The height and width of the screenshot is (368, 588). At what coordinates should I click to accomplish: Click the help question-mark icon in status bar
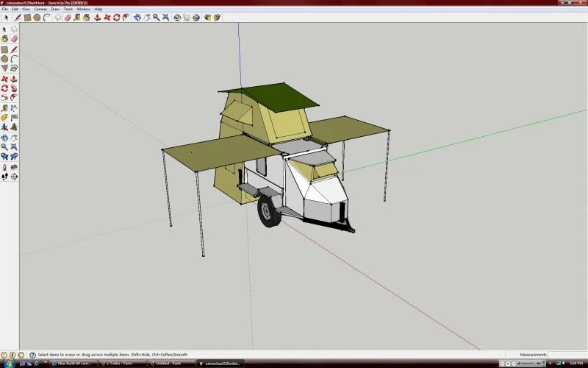tap(32, 355)
